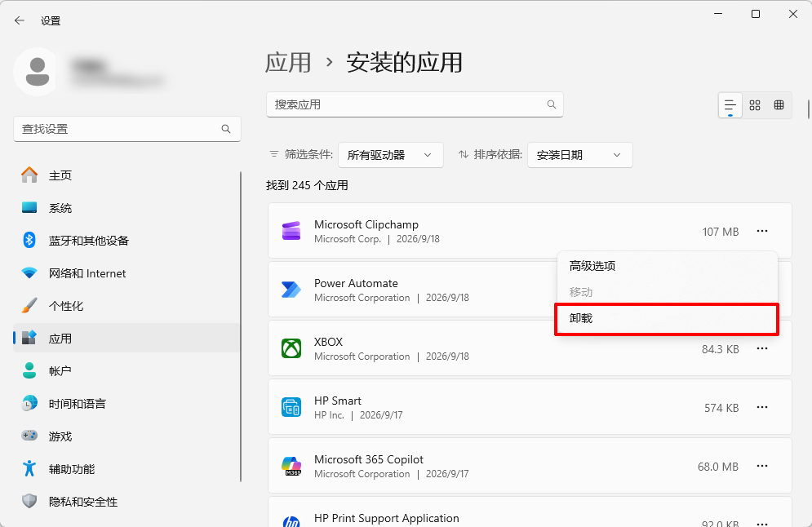Click the main page vertical scrollbar
Image resolution: width=812 pixels, height=527 pixels.
tap(808, 108)
